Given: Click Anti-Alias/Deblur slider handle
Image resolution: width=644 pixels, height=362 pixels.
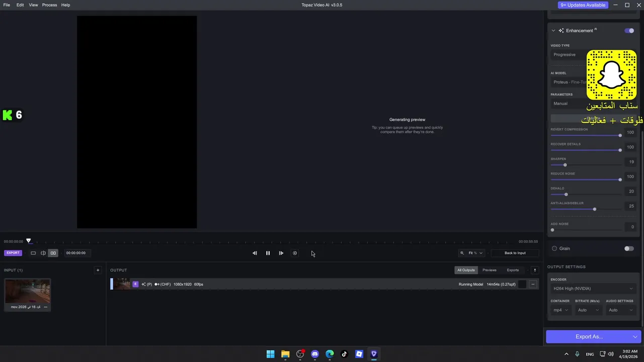Looking at the screenshot, I should point(595,209).
